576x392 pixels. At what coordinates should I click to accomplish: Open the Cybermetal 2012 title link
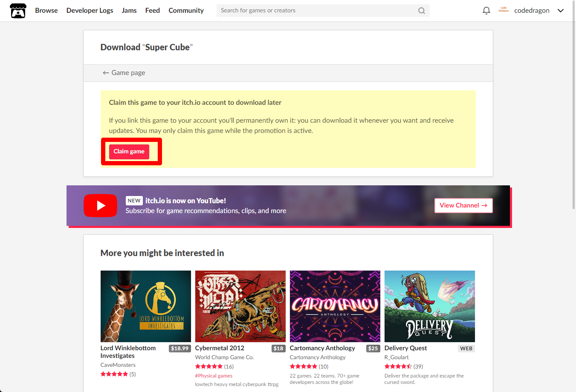220,348
